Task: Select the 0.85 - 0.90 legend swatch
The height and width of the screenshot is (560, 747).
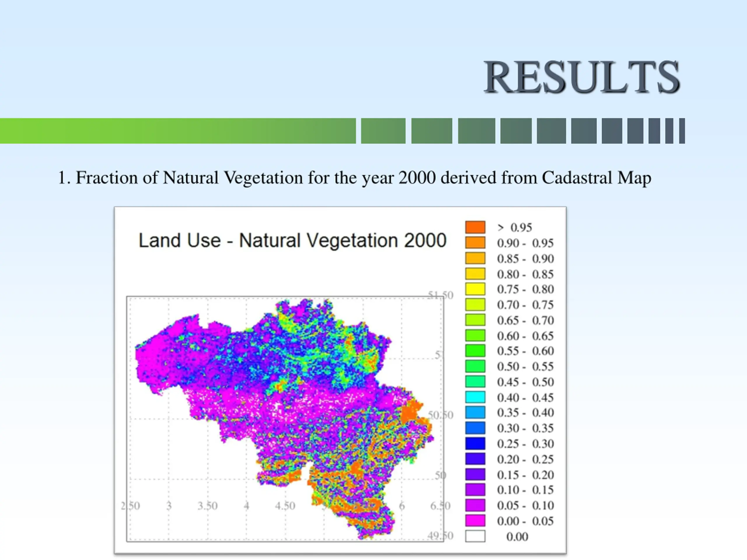Action: pos(475,258)
